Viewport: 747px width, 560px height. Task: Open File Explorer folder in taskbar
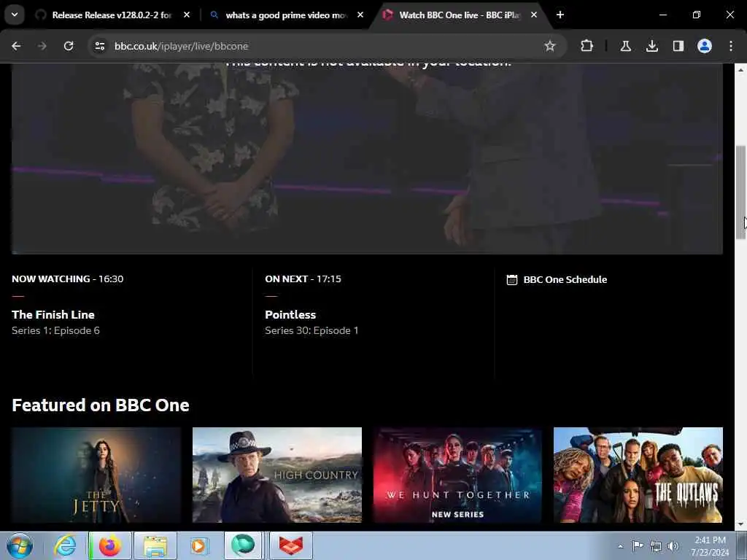click(155, 545)
